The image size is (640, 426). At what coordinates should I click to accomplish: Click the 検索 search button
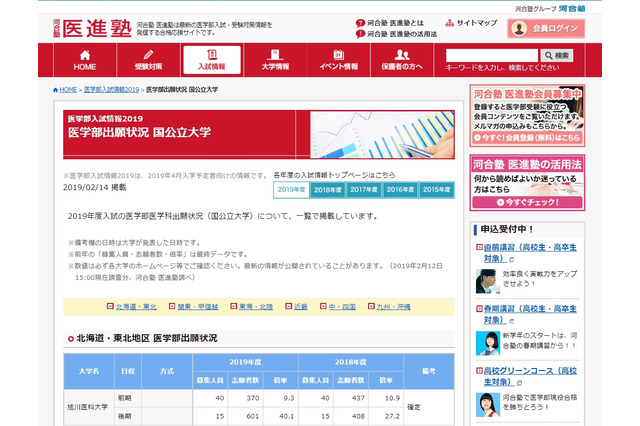tap(557, 55)
